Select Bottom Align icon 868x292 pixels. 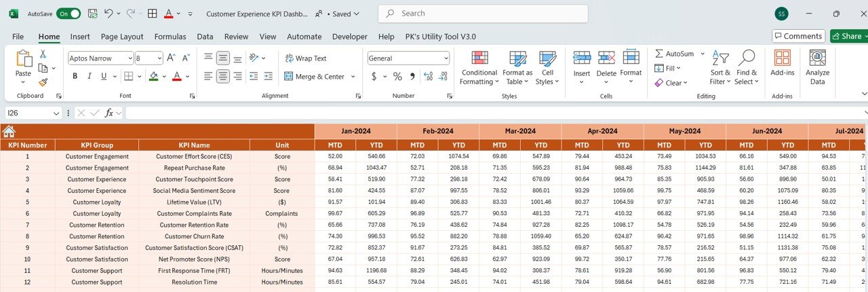pos(238,58)
